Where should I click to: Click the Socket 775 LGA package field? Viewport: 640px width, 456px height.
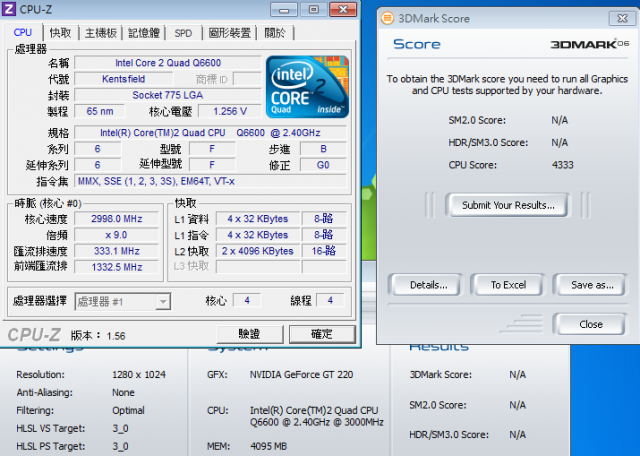(168, 95)
